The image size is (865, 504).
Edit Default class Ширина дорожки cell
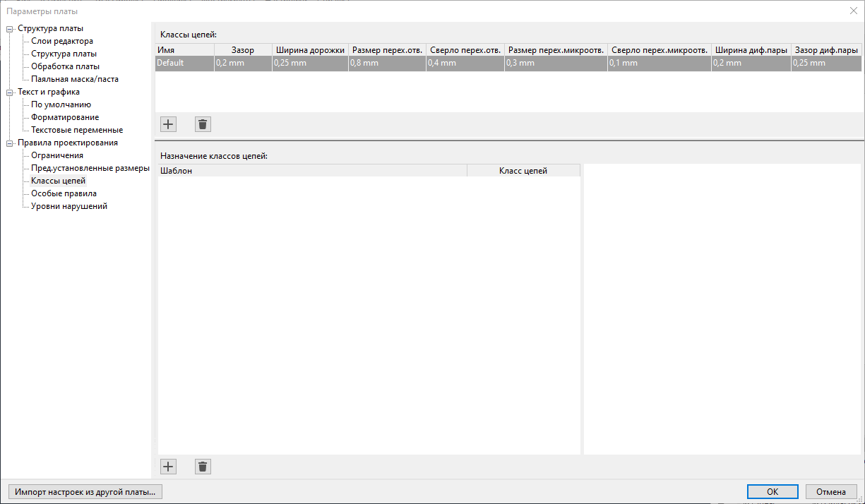(309, 63)
